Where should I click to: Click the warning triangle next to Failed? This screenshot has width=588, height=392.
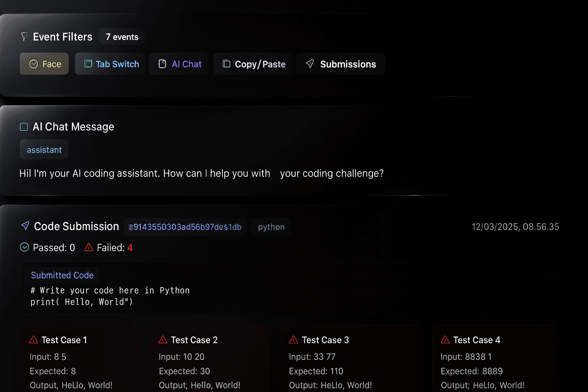coord(89,247)
